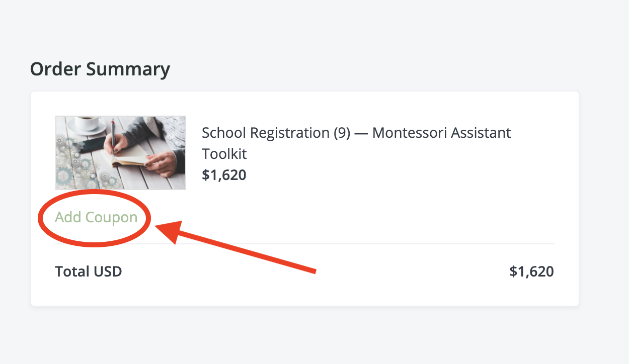Click the bold $1,620 product price
The image size is (629, 364).
224,175
